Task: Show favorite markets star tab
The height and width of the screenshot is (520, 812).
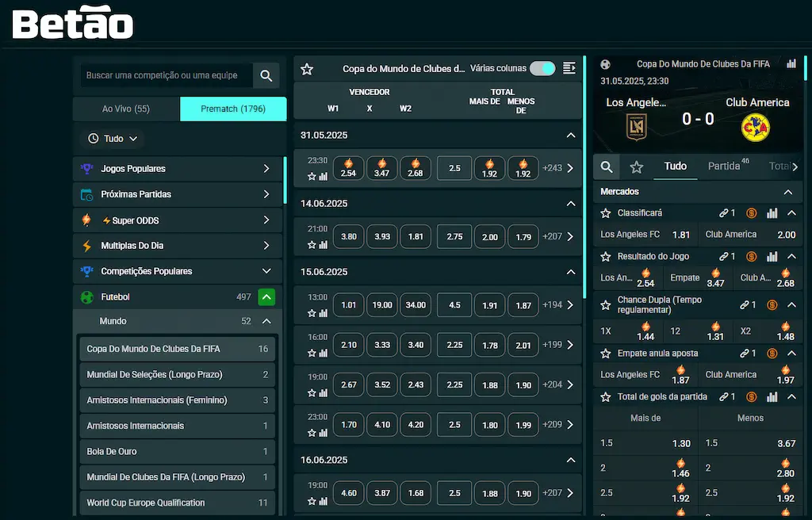Action: [x=637, y=166]
